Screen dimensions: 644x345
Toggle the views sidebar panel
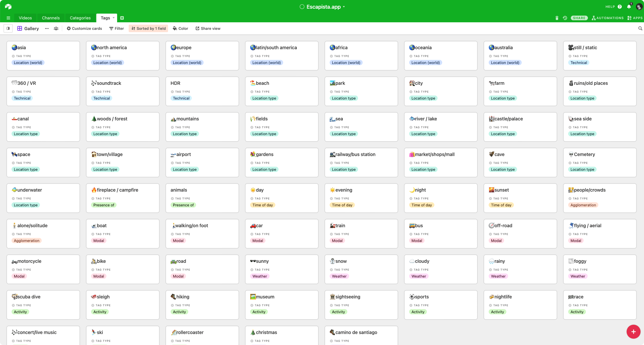(x=8, y=28)
